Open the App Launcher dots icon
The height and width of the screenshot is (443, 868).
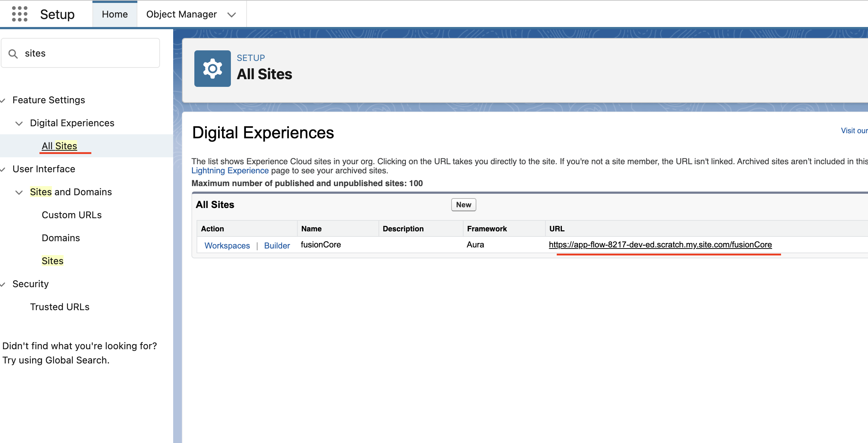(20, 14)
